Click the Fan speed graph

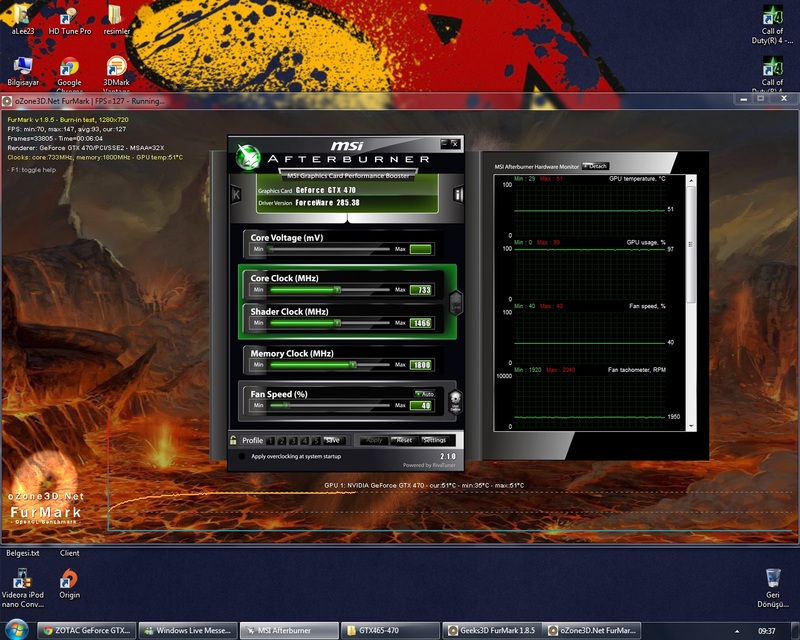pyautogui.click(x=590, y=337)
